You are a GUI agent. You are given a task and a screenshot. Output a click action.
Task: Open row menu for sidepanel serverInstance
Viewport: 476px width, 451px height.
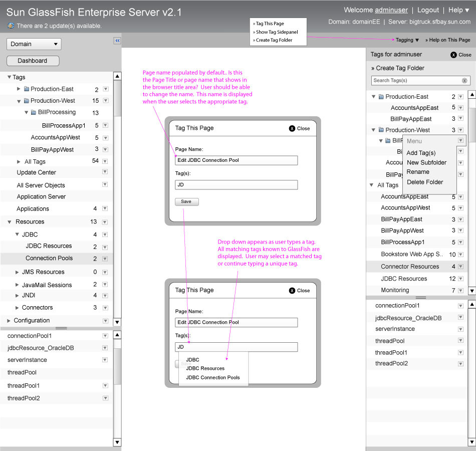click(461, 329)
